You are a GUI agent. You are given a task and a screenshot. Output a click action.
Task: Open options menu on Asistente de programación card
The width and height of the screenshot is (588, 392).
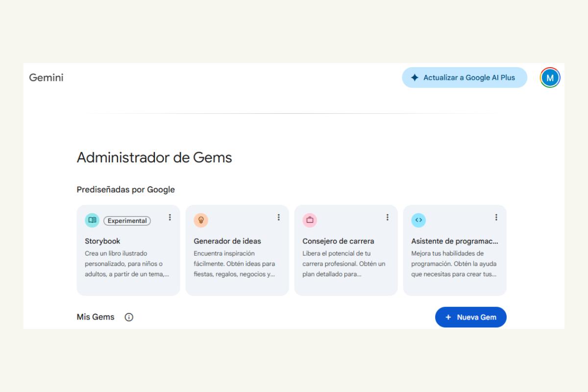496,218
